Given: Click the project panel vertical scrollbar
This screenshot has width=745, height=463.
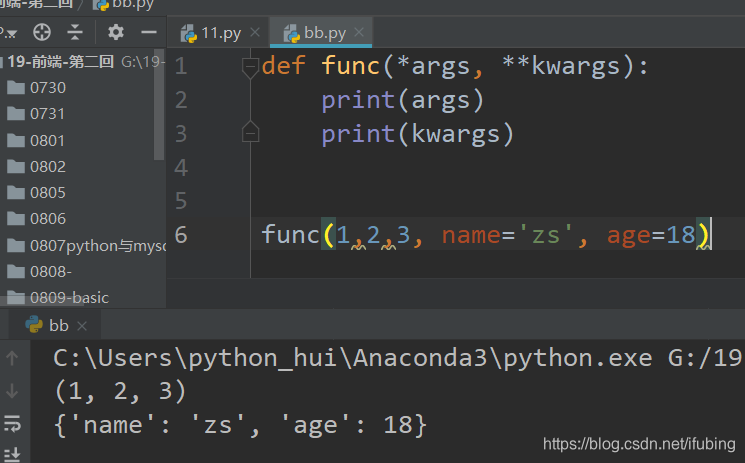Looking at the screenshot, I should [x=159, y=105].
